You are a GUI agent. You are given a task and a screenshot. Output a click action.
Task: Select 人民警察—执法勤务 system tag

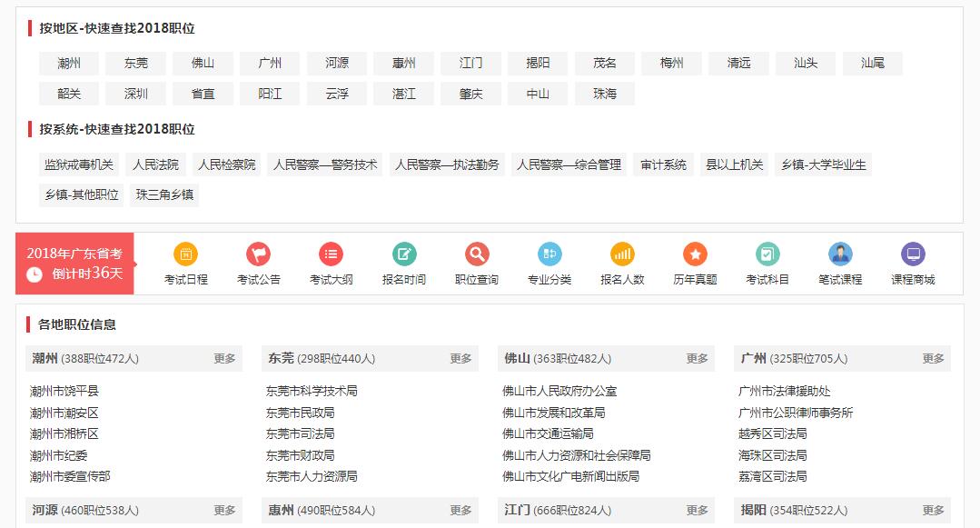(x=447, y=164)
